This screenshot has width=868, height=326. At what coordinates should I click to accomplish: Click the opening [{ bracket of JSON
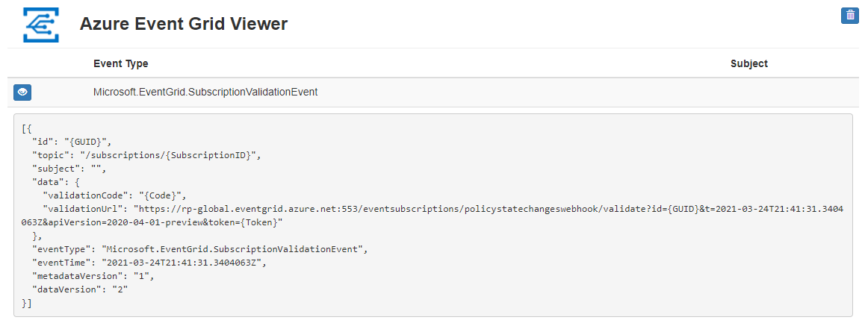pyautogui.click(x=27, y=128)
